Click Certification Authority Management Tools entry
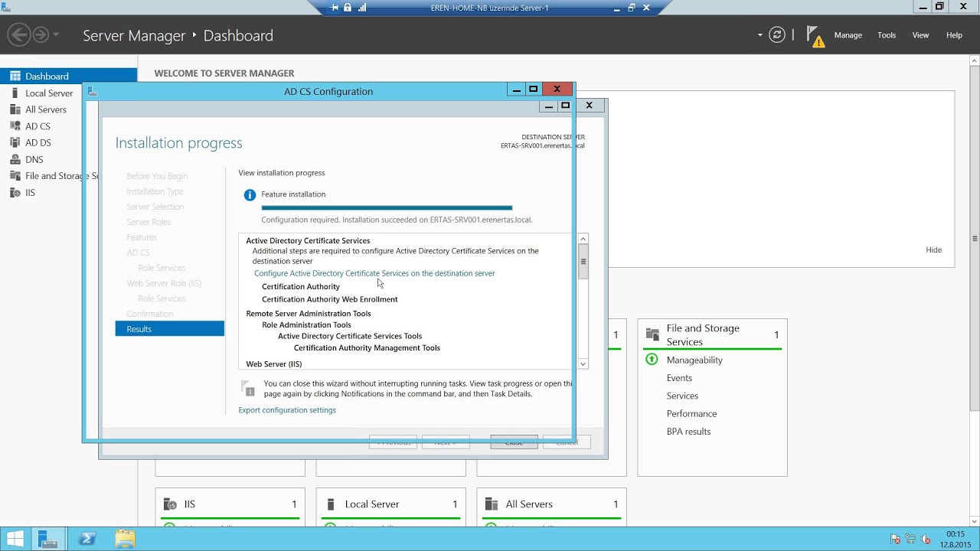Image resolution: width=980 pixels, height=551 pixels. click(367, 348)
